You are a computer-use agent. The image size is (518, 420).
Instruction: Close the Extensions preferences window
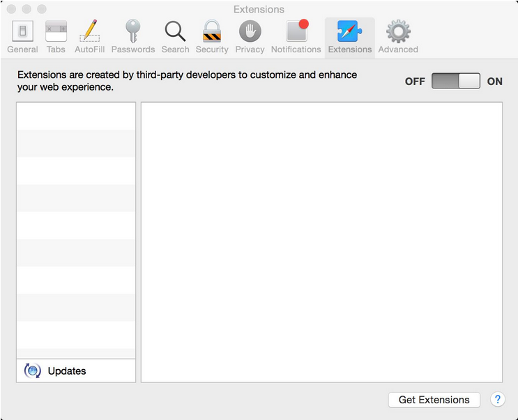click(12, 9)
